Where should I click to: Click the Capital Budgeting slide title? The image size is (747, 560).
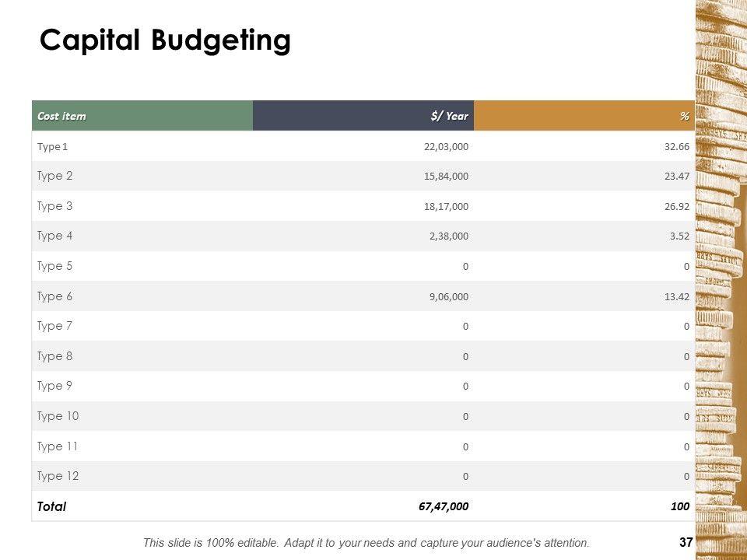(165, 40)
